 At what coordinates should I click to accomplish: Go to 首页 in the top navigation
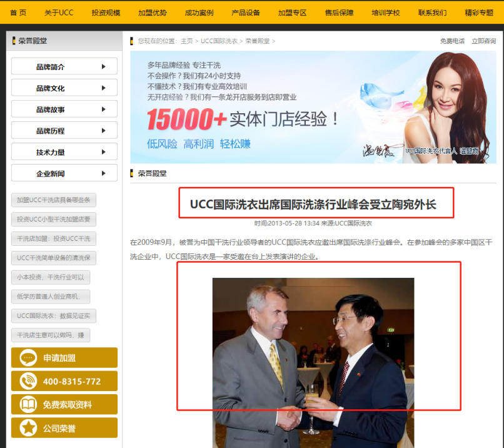pyautogui.click(x=18, y=13)
